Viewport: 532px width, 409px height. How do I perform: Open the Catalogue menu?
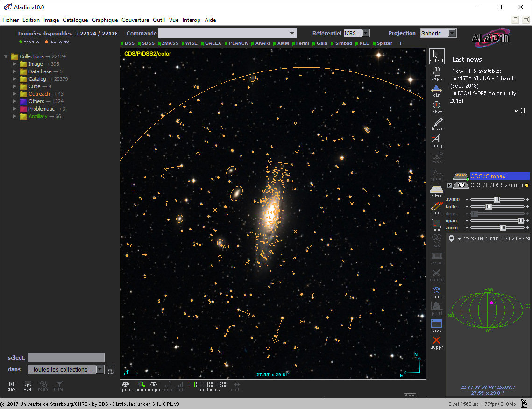click(x=75, y=20)
